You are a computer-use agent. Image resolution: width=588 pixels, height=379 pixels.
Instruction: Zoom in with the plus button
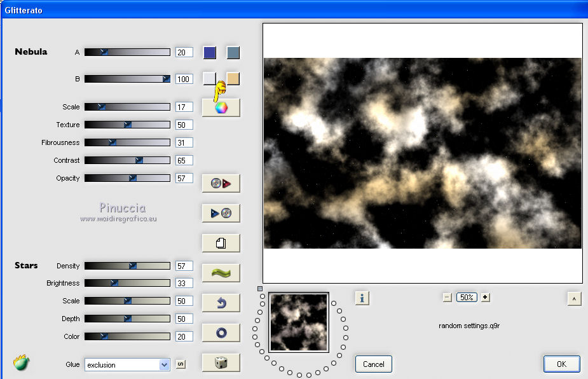pos(485,298)
